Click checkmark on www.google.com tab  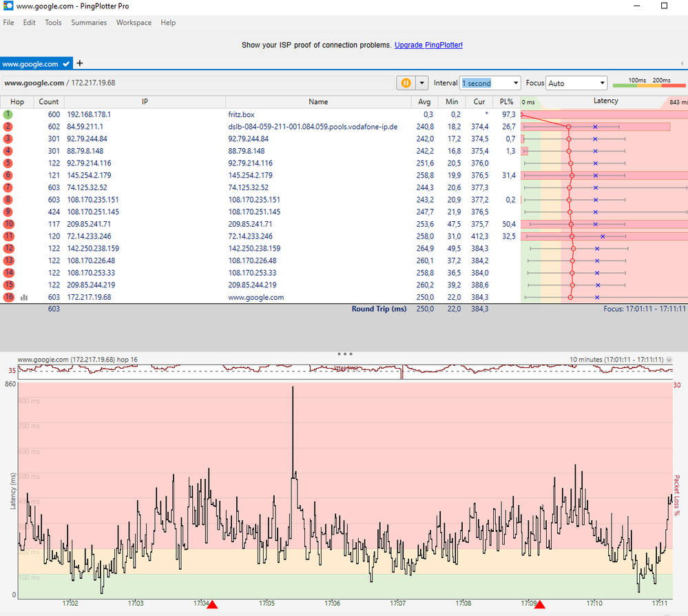tap(66, 64)
